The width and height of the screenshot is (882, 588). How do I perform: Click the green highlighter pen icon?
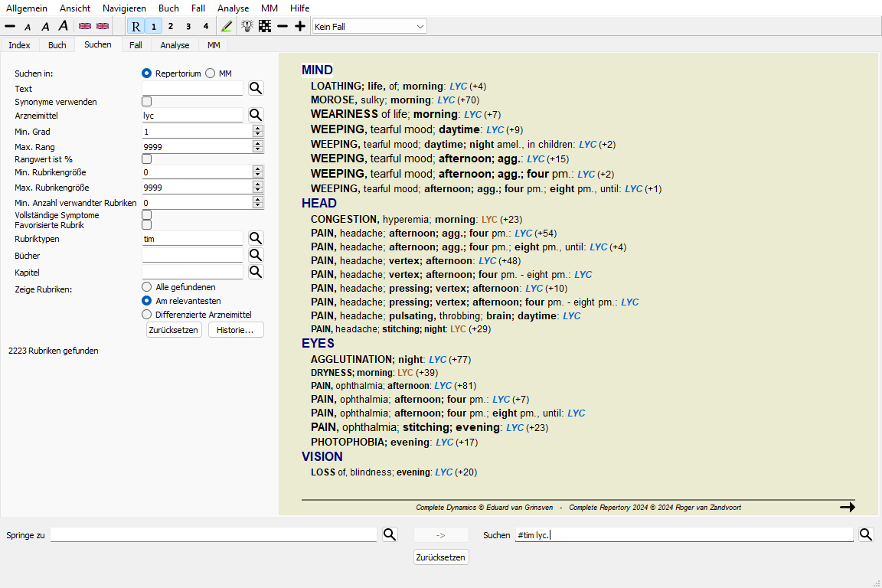226,26
